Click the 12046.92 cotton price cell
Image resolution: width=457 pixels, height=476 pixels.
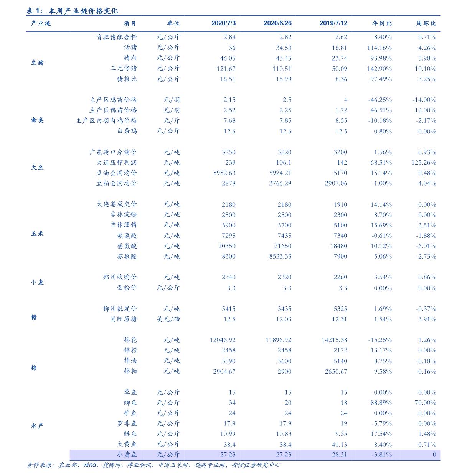tap(223, 340)
